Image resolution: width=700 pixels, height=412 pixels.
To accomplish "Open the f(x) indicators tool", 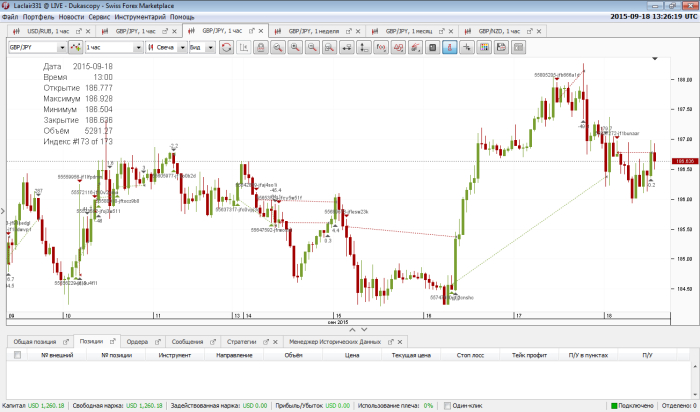I will [x=381, y=47].
